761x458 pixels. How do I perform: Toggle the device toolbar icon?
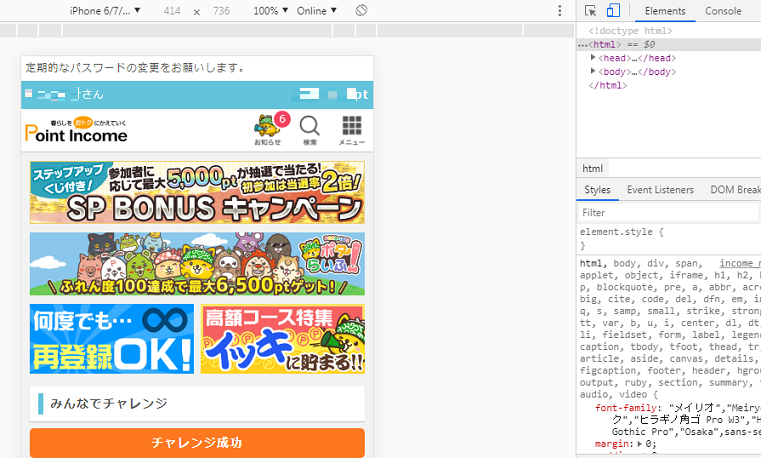tap(613, 11)
